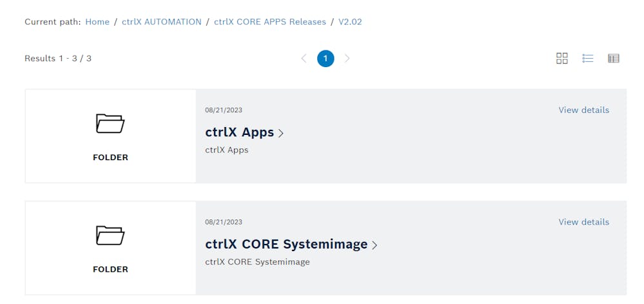
Task: Navigate to Home in breadcrumb
Action: point(97,22)
